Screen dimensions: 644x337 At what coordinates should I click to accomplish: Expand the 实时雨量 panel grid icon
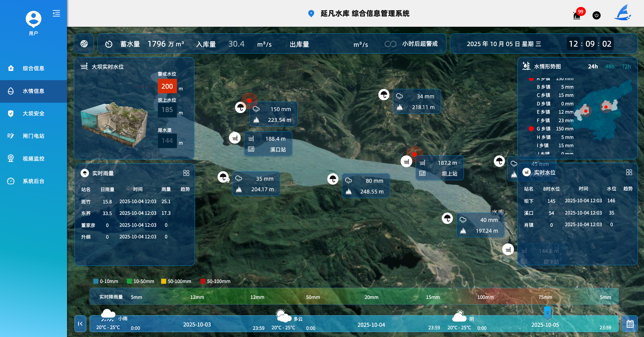186,173
